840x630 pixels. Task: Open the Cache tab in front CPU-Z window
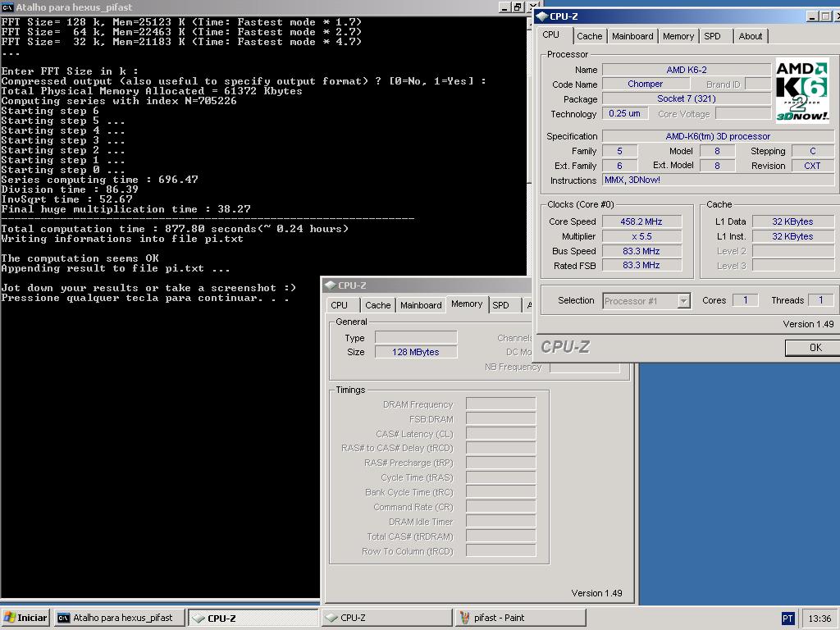point(589,36)
